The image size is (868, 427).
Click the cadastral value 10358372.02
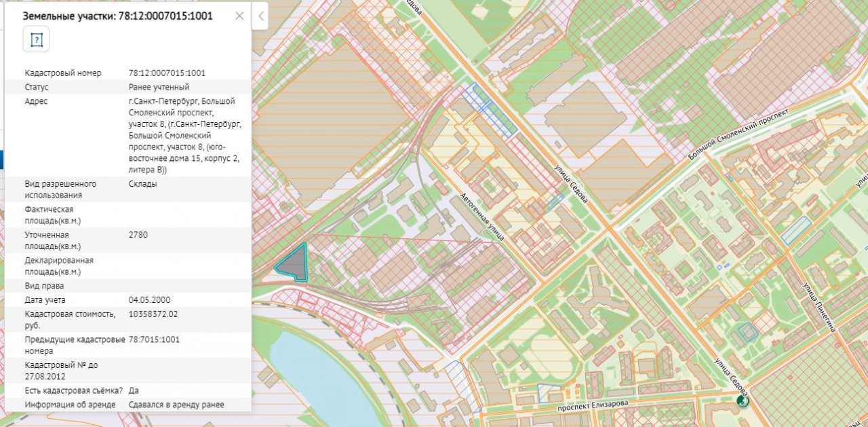(x=153, y=314)
